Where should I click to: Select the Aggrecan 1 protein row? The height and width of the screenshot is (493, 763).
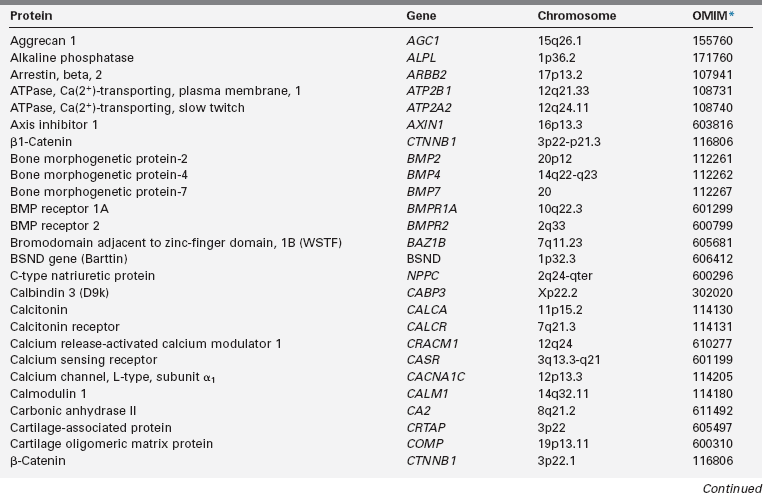tap(43, 41)
